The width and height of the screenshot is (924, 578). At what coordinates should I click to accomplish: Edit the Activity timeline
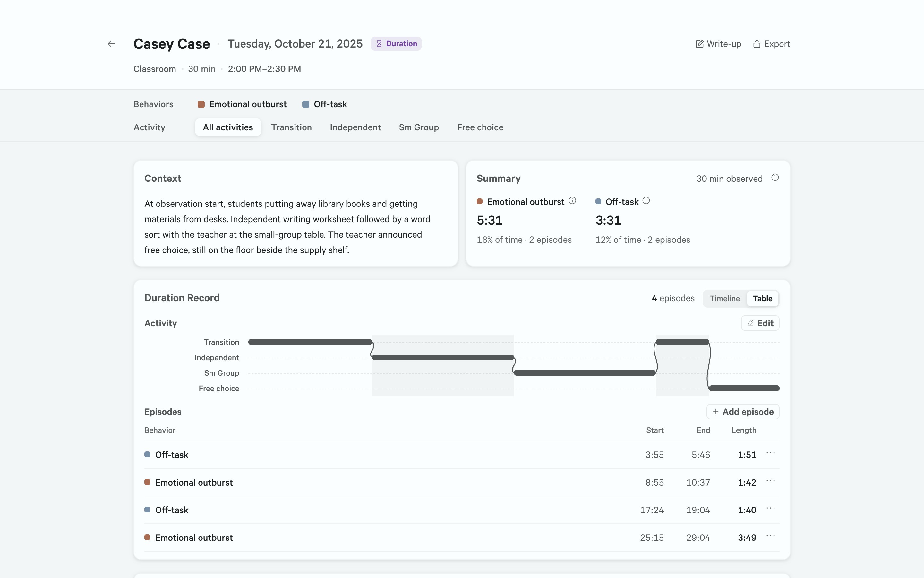pos(760,323)
